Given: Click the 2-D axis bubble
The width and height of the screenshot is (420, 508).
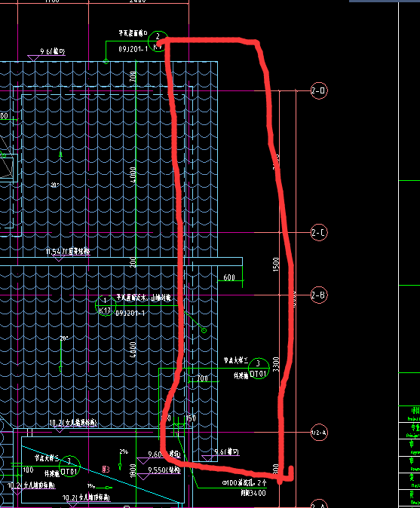Looking at the screenshot, I should point(319,90).
